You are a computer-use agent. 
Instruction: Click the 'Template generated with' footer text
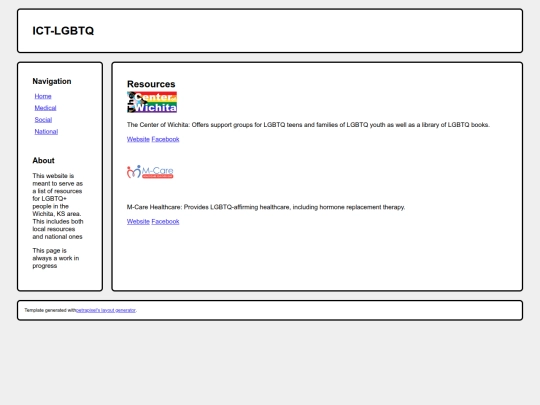(x=50, y=310)
